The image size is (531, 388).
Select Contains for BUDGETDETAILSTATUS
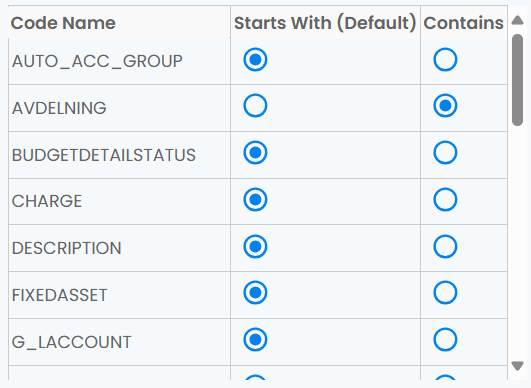coord(445,153)
